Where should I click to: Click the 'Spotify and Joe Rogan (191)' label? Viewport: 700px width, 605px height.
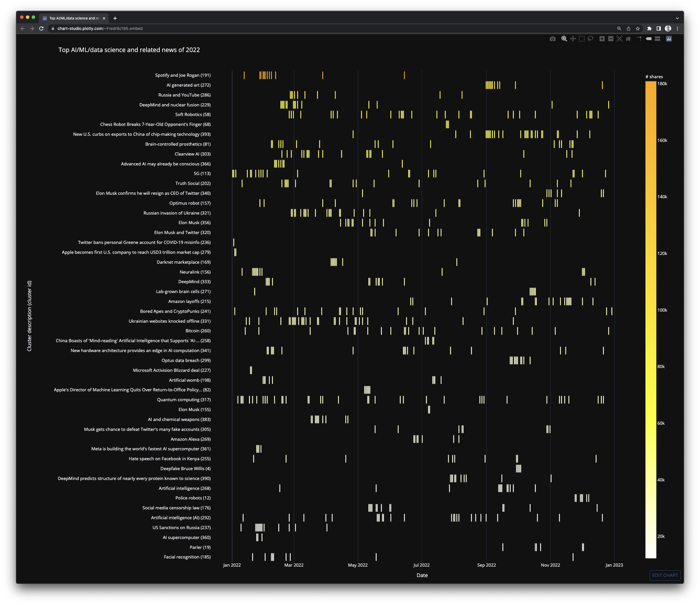tap(183, 75)
